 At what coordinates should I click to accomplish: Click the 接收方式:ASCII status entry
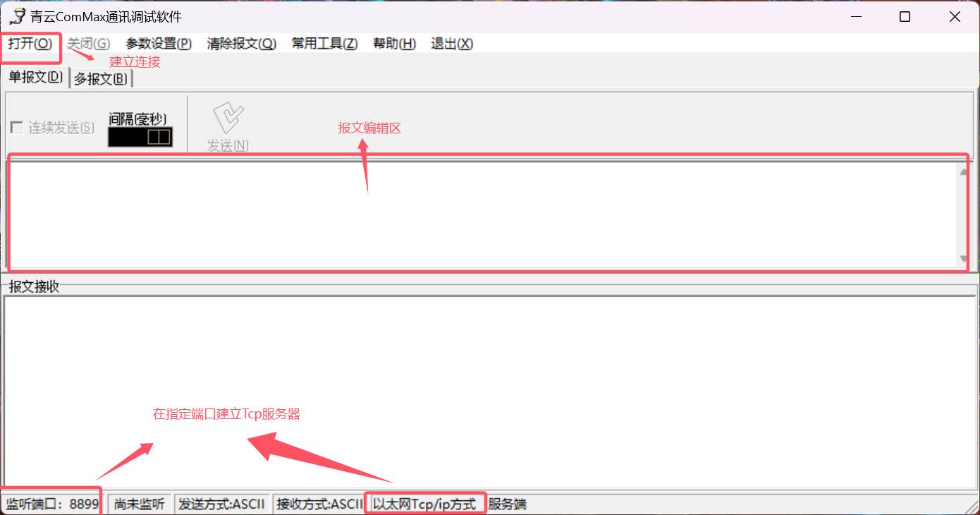point(319,504)
